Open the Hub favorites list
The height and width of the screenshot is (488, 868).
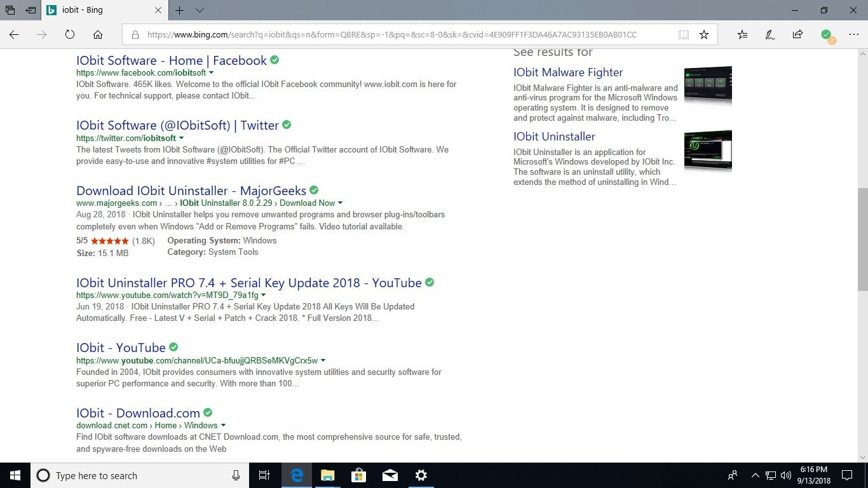[742, 35]
